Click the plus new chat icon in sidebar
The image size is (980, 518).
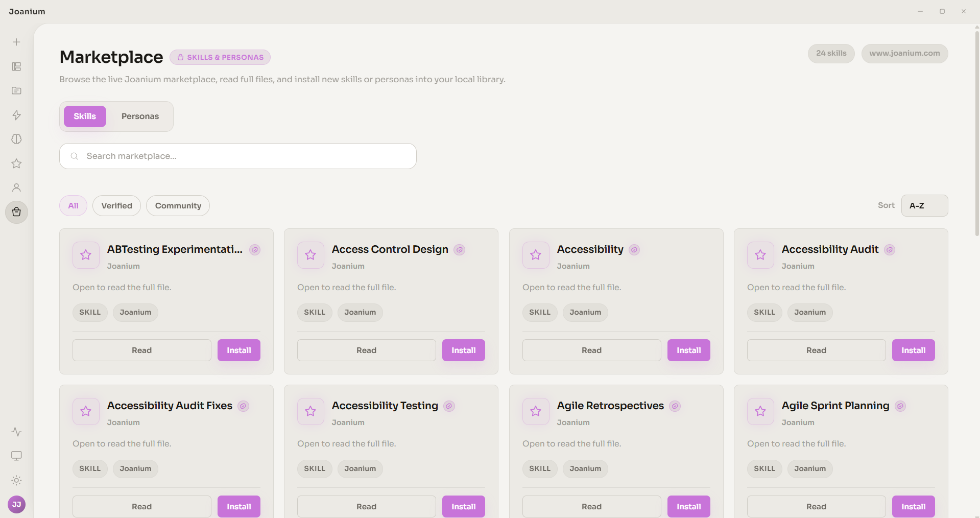[x=16, y=42]
